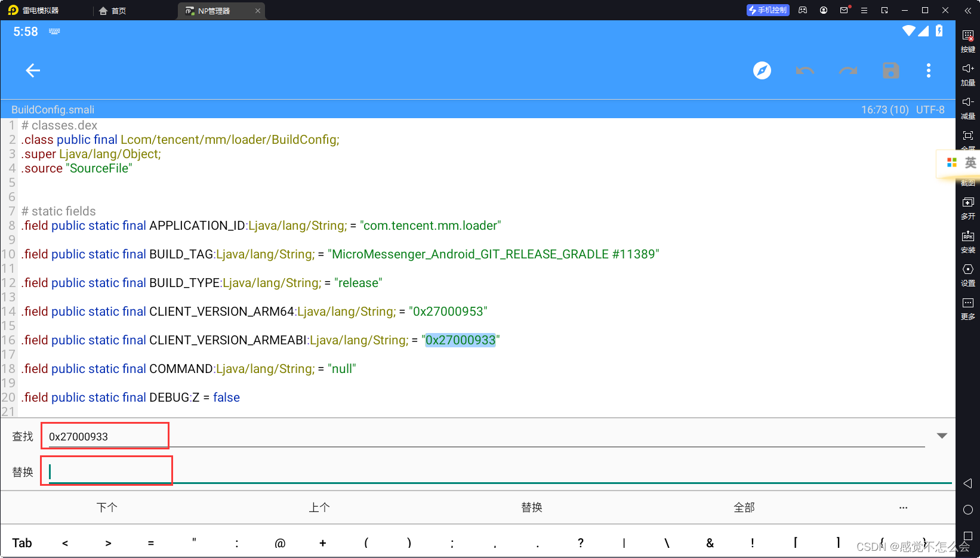Viewport: 980px width, 558px height.
Task: Tap the backslash symbol key
Action: tap(667, 542)
